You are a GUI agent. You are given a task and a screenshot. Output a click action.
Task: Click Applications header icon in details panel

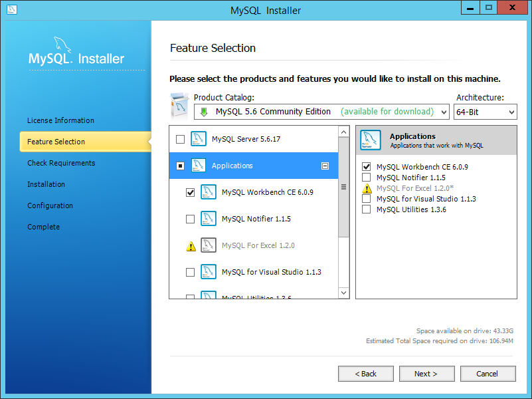(371, 140)
